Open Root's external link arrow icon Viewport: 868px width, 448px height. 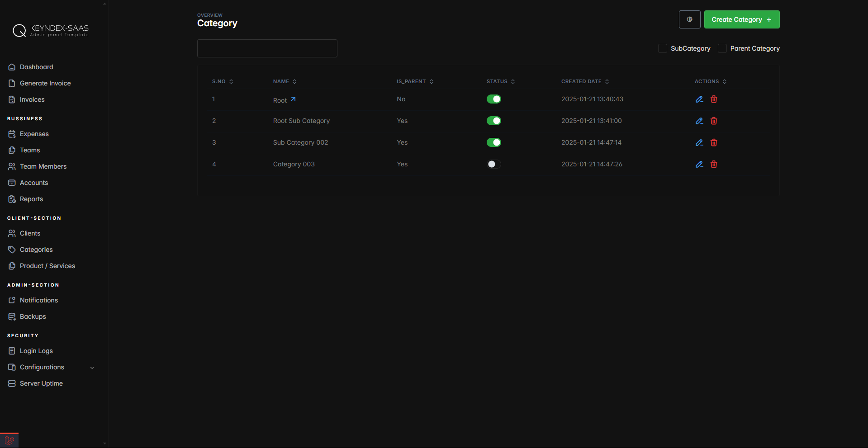click(293, 99)
